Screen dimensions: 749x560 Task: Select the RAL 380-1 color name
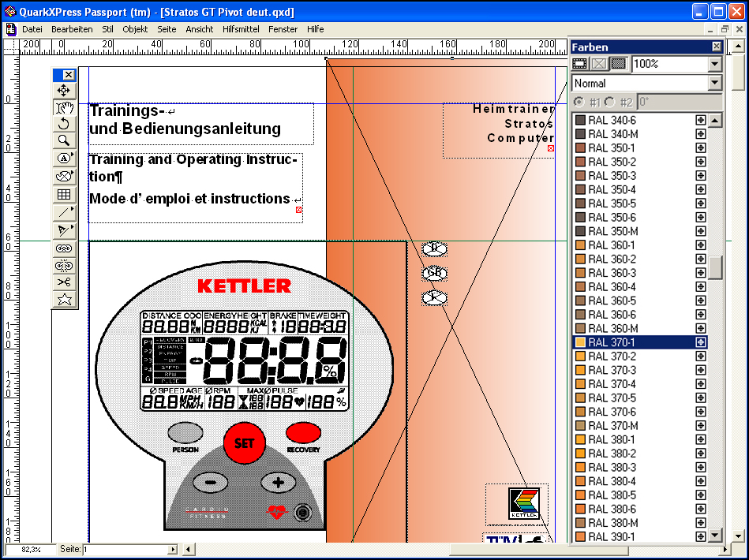coord(612,439)
